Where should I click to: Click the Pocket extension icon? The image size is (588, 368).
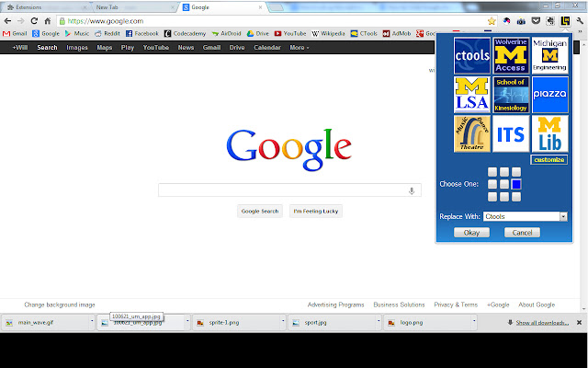[x=536, y=21]
